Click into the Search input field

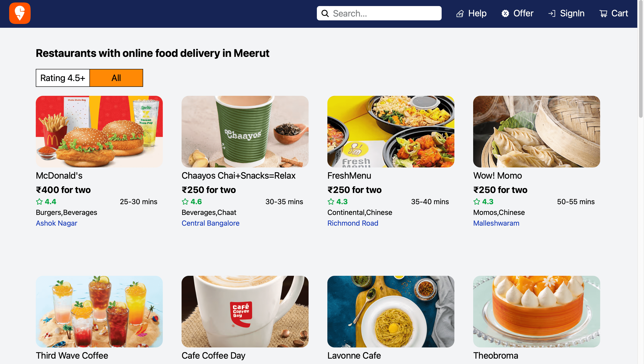tap(385, 13)
